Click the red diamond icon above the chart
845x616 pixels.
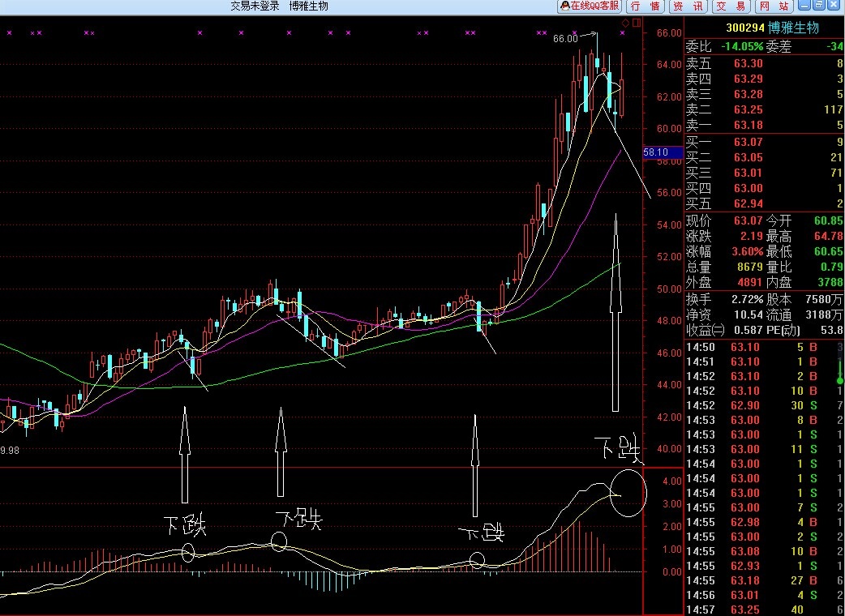tap(625, 23)
